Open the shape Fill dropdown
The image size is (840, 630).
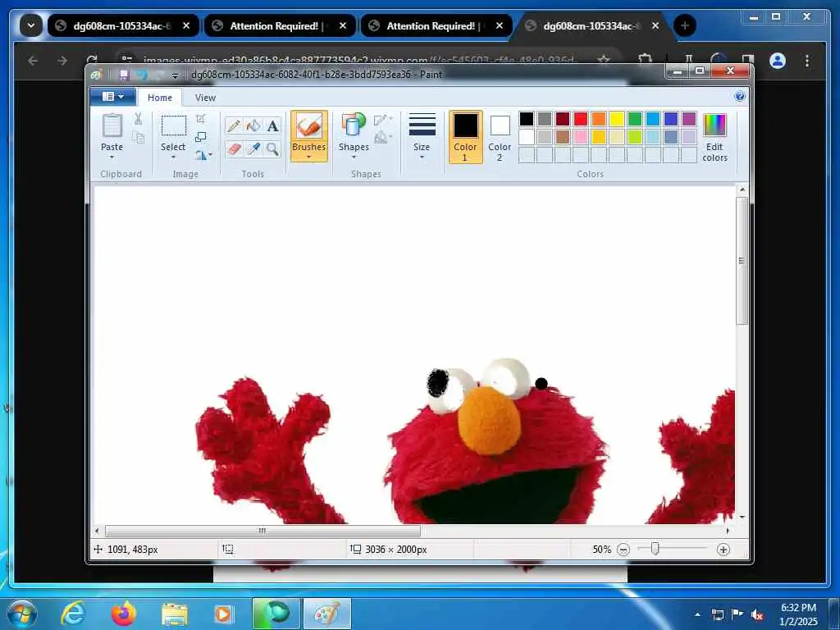tap(383, 138)
